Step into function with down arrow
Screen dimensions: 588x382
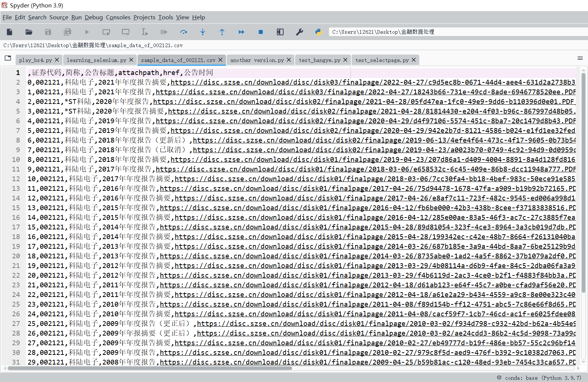point(203,32)
